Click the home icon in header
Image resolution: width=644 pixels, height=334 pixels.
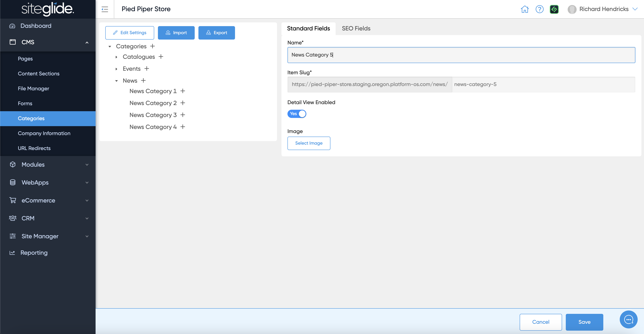coord(525,9)
